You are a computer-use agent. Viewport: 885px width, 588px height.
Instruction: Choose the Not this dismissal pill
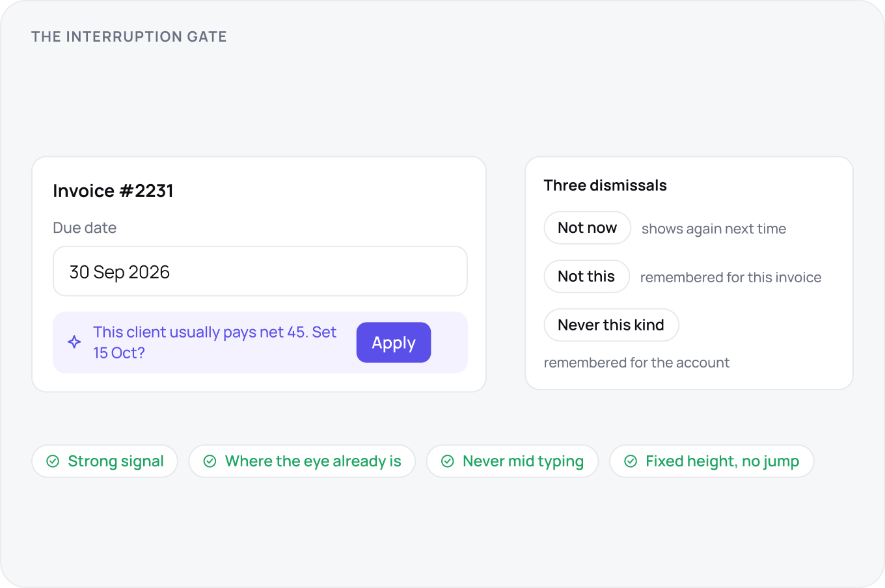pyautogui.click(x=586, y=276)
